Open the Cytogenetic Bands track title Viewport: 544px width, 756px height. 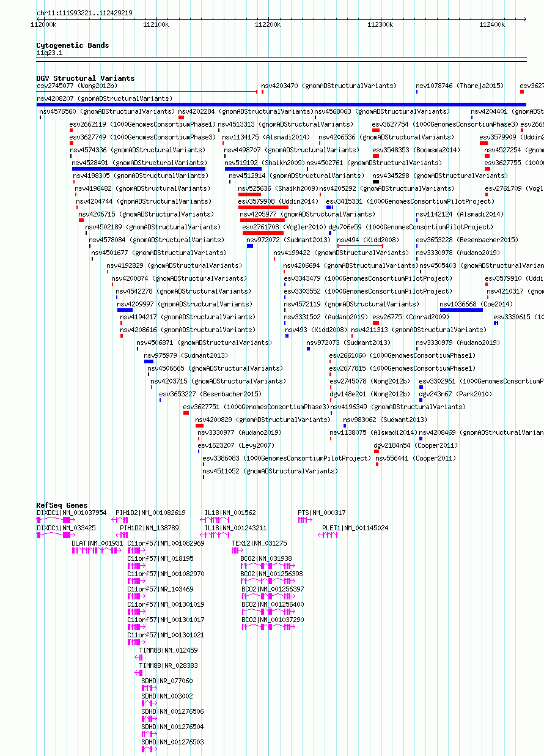pyautogui.click(x=73, y=45)
